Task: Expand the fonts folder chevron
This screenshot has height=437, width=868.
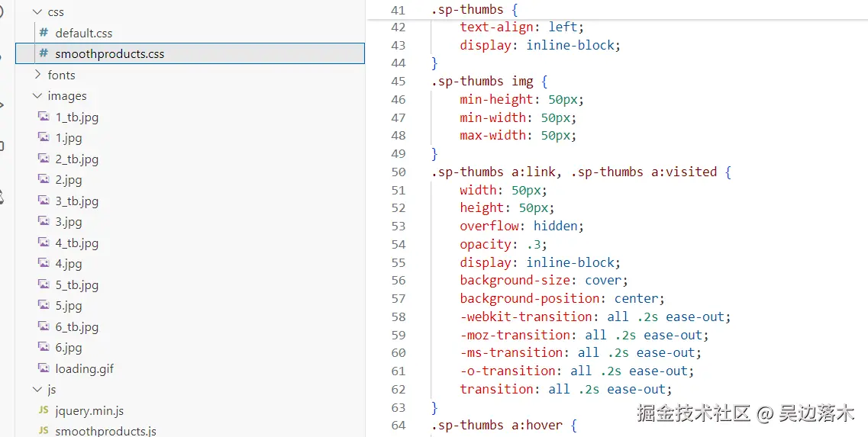Action: pos(37,75)
